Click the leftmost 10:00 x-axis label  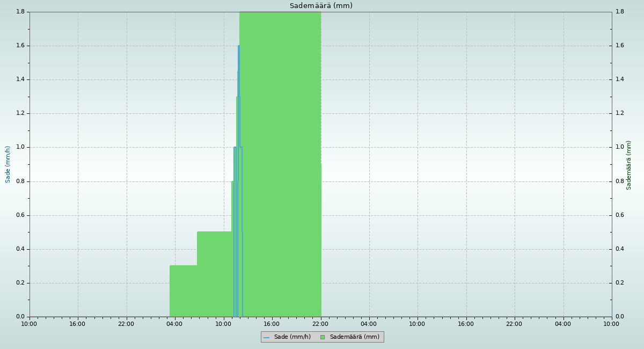point(29,324)
